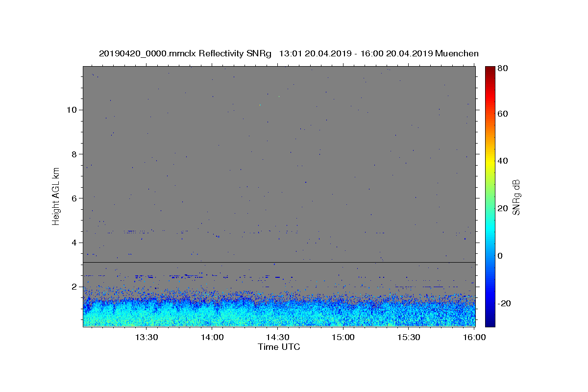Click the 14:00 time axis label
The height and width of the screenshot is (392, 588).
tap(212, 337)
